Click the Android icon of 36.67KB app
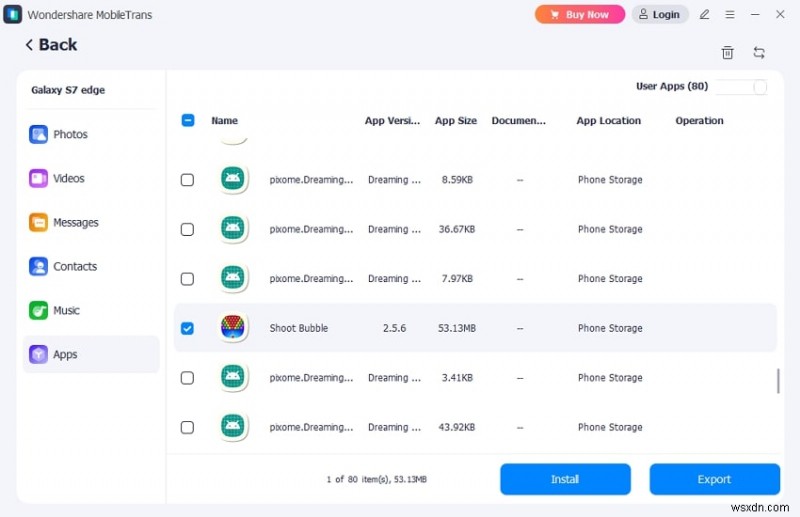This screenshot has height=517, width=800. click(233, 228)
